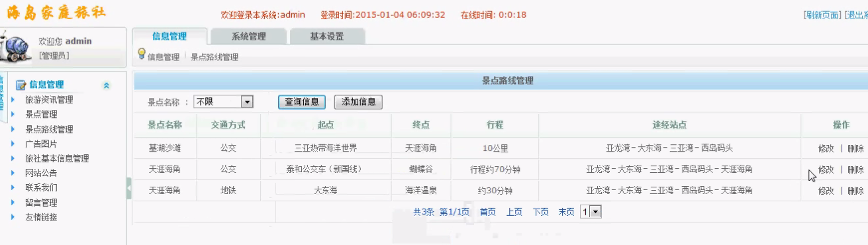
Task: Switch to the 基本设置 tab
Action: pos(327,36)
